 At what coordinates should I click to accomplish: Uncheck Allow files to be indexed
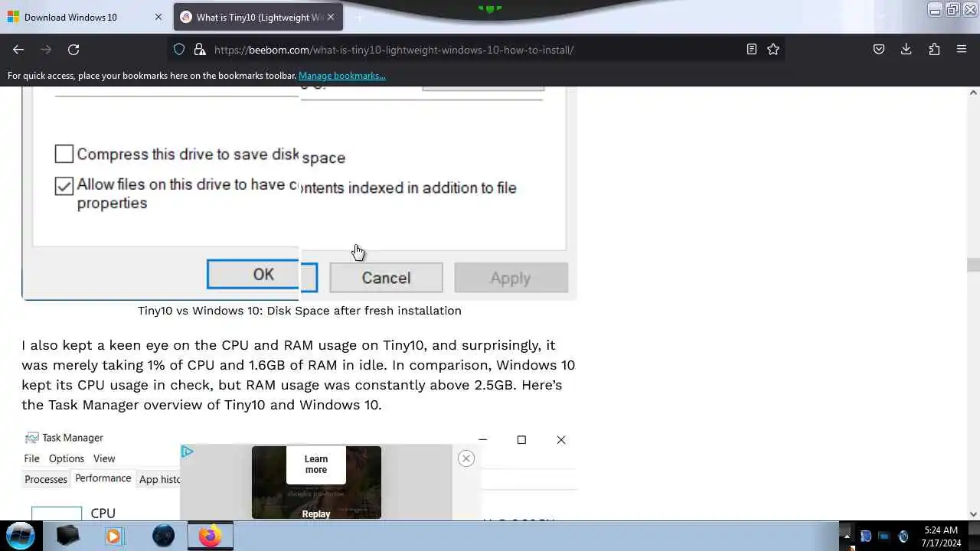point(64,186)
